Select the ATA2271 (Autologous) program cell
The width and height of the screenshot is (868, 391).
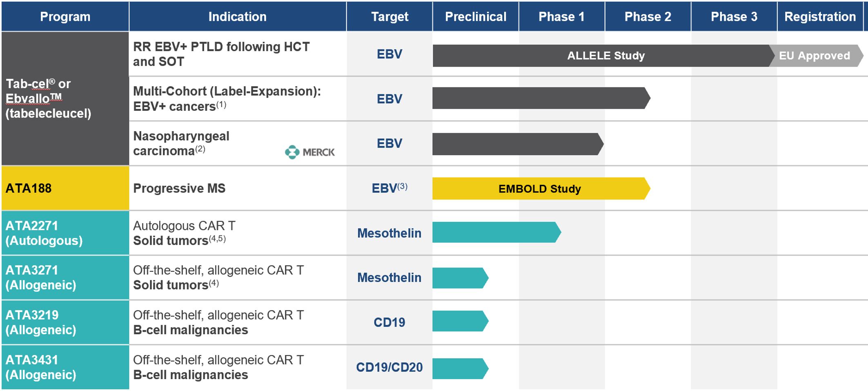point(65,233)
